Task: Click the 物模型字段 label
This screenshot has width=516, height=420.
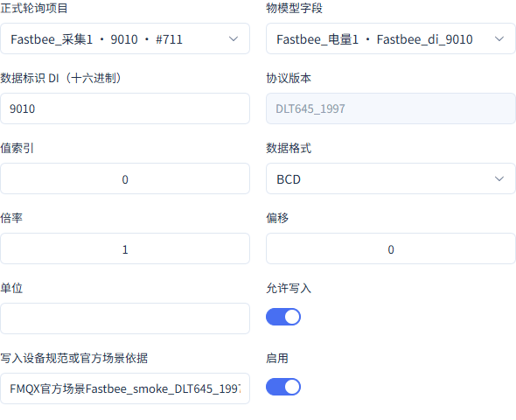Action: [x=294, y=8]
